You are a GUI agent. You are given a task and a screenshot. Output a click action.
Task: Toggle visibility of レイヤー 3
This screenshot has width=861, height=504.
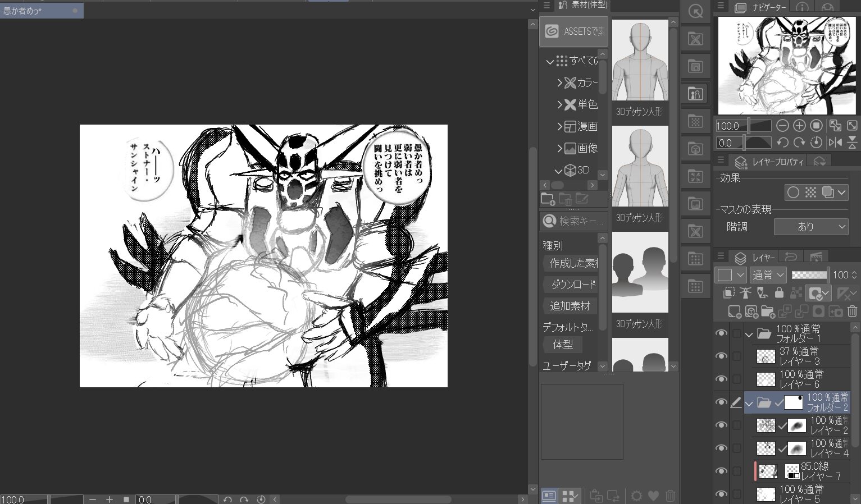coord(721,356)
